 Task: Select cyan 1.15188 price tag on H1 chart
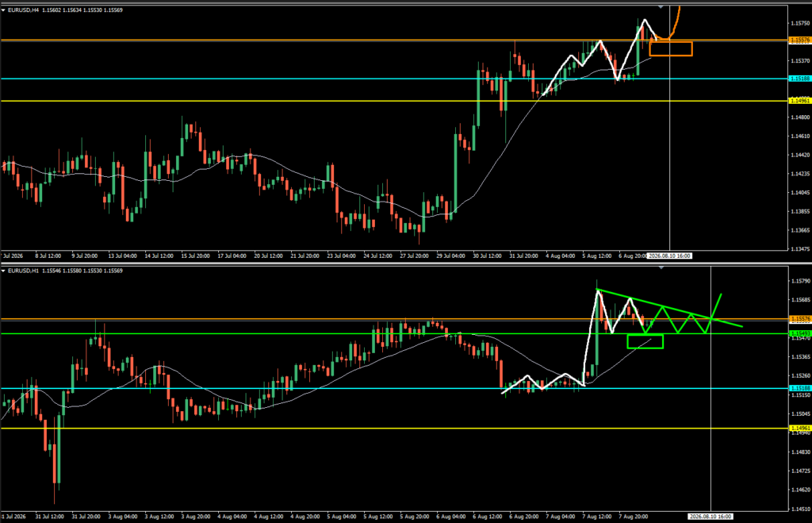pyautogui.click(x=799, y=388)
